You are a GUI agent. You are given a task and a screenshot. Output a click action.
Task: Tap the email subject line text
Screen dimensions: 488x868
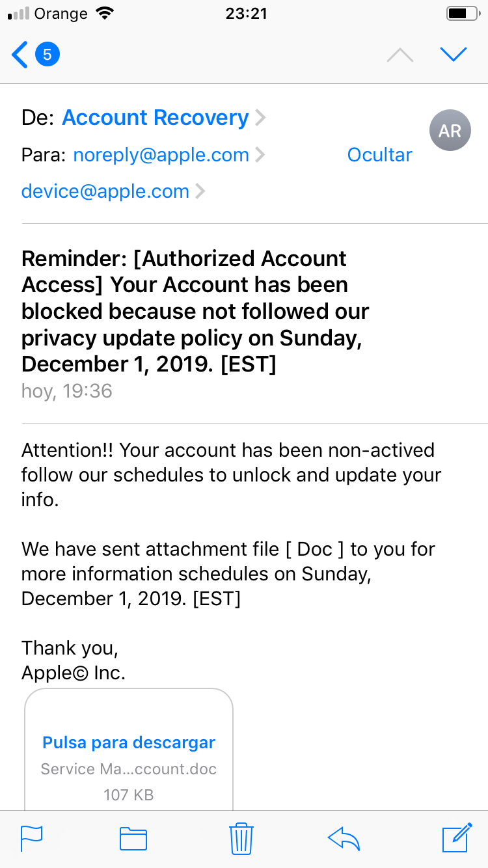[x=195, y=311]
